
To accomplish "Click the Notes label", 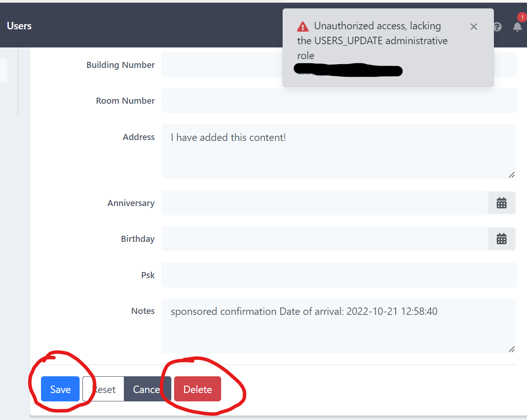I will pos(143,311).
